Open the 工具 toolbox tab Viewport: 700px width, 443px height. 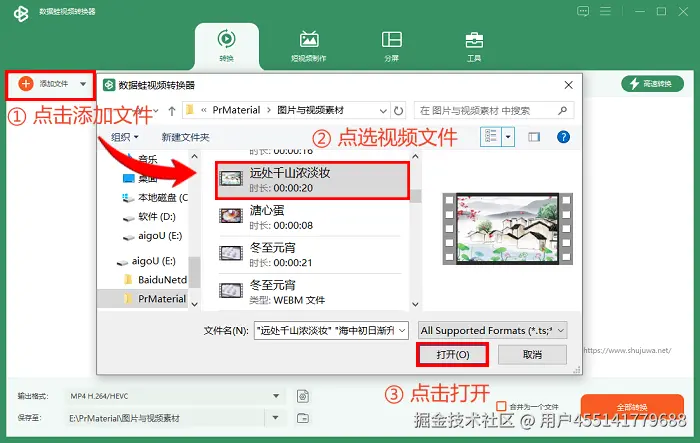click(x=474, y=46)
